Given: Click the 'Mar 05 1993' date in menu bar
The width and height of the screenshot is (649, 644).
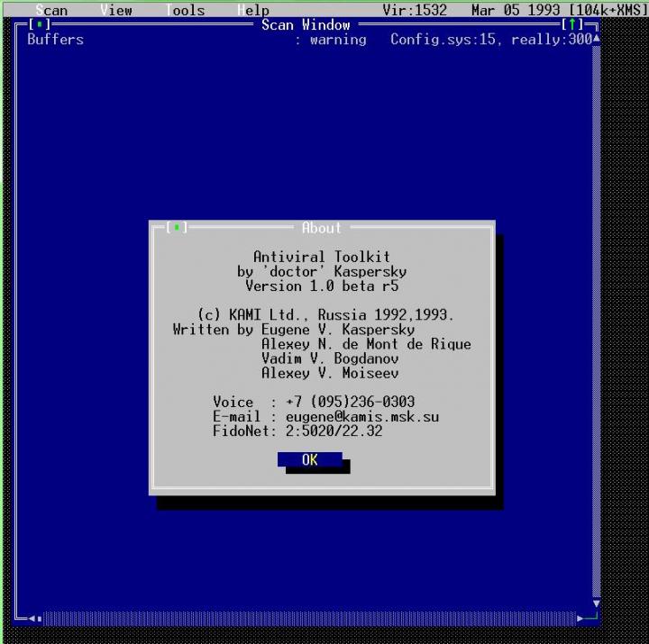Looking at the screenshot, I should tap(516, 10).
